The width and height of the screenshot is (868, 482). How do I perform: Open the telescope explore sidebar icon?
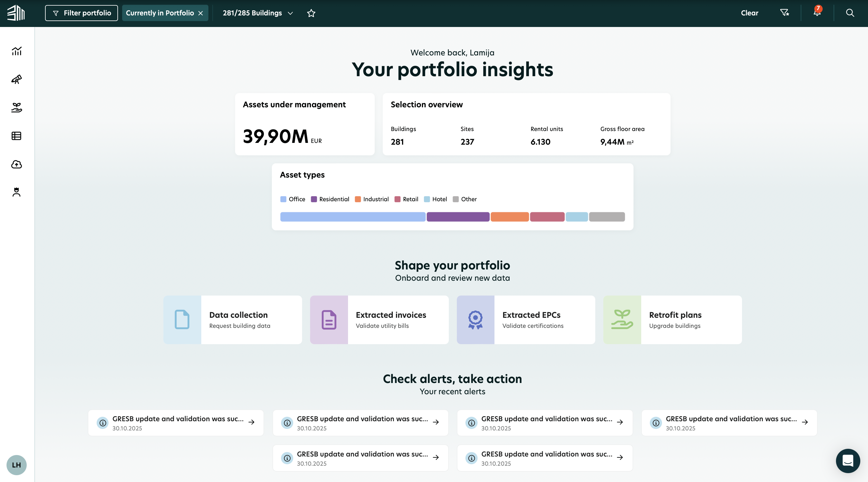(17, 79)
